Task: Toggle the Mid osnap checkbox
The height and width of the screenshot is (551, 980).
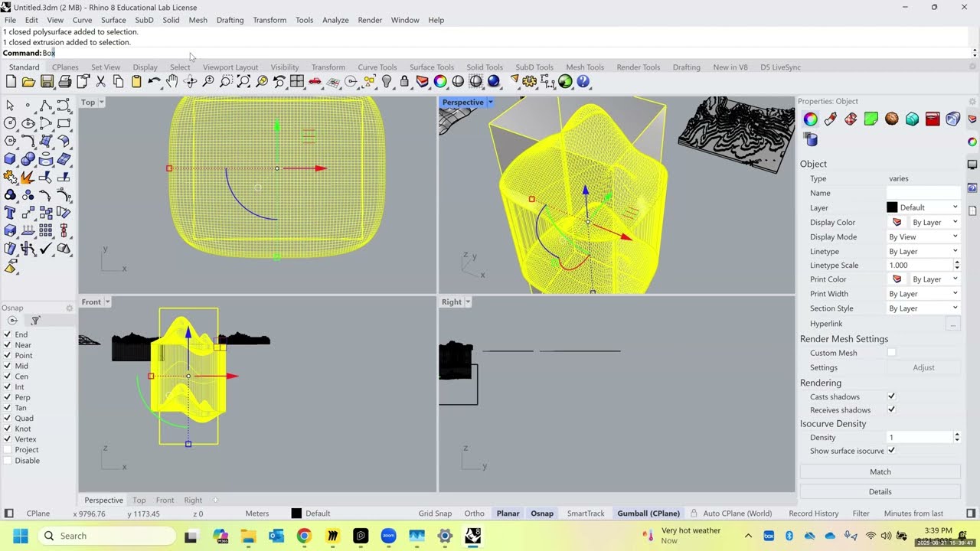Action: click(x=8, y=366)
